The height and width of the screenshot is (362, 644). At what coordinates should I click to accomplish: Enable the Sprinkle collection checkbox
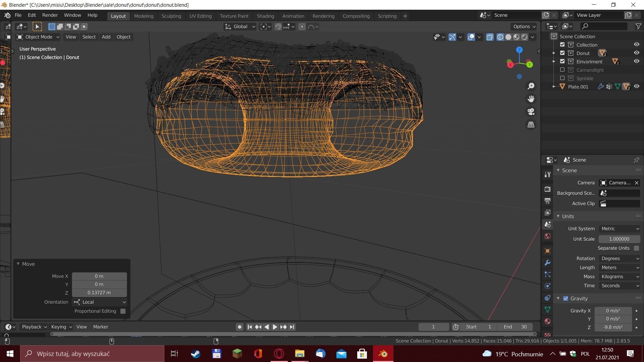point(562,78)
